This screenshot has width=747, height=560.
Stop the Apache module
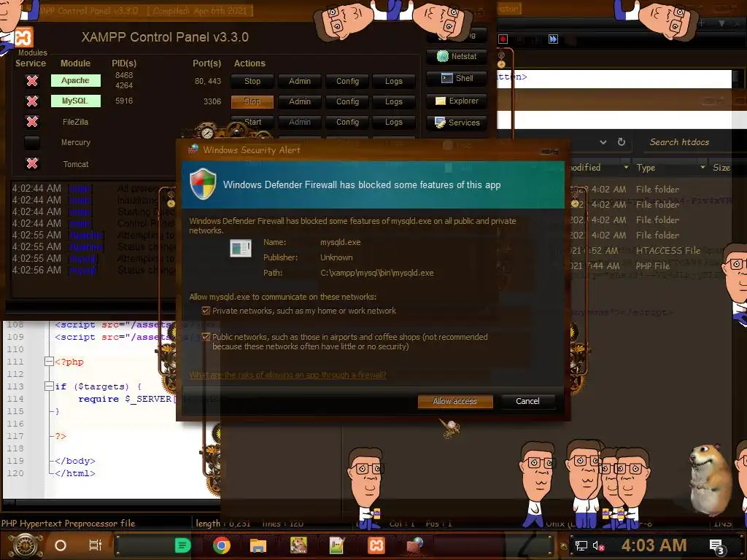click(252, 81)
